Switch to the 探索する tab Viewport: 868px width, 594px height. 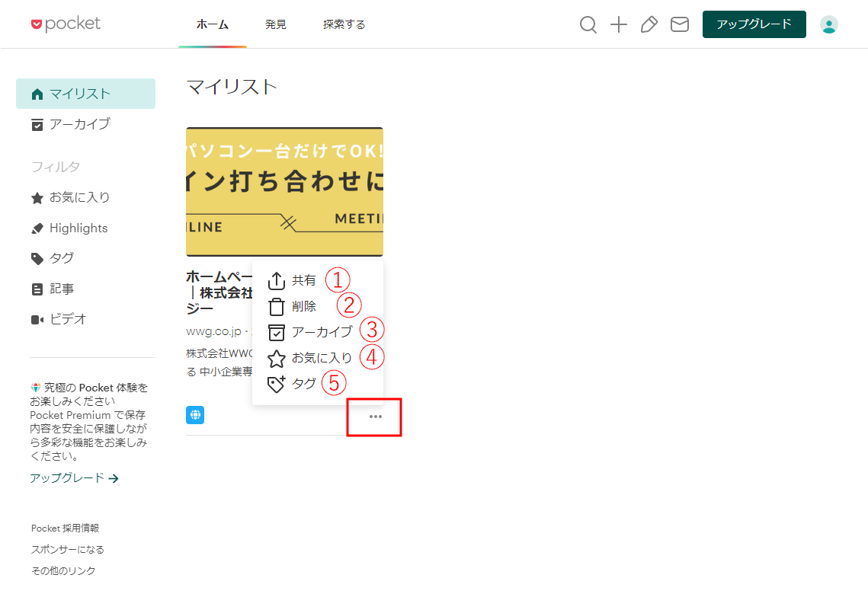click(344, 24)
